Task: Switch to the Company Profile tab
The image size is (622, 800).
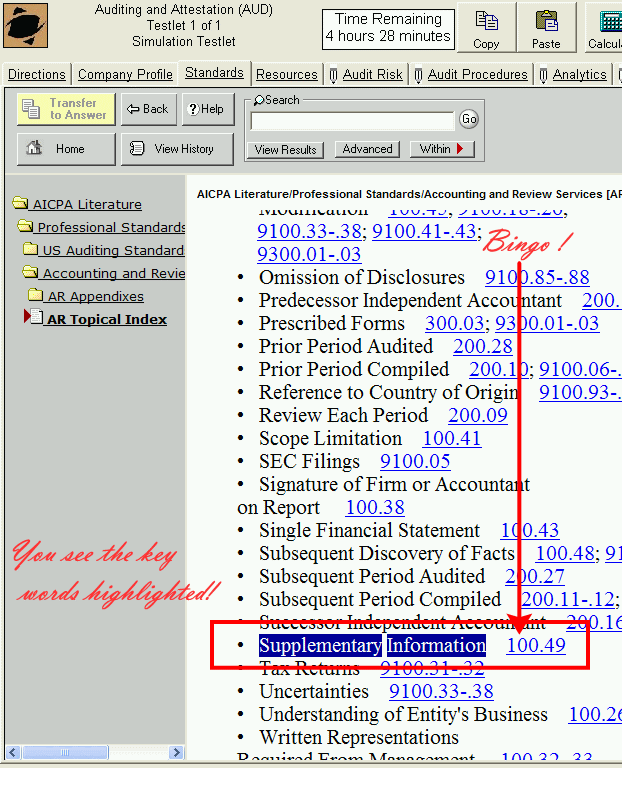Action: click(125, 74)
